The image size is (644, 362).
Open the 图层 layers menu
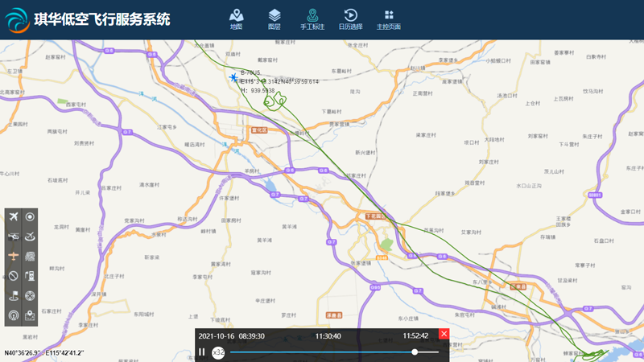pos(275,19)
